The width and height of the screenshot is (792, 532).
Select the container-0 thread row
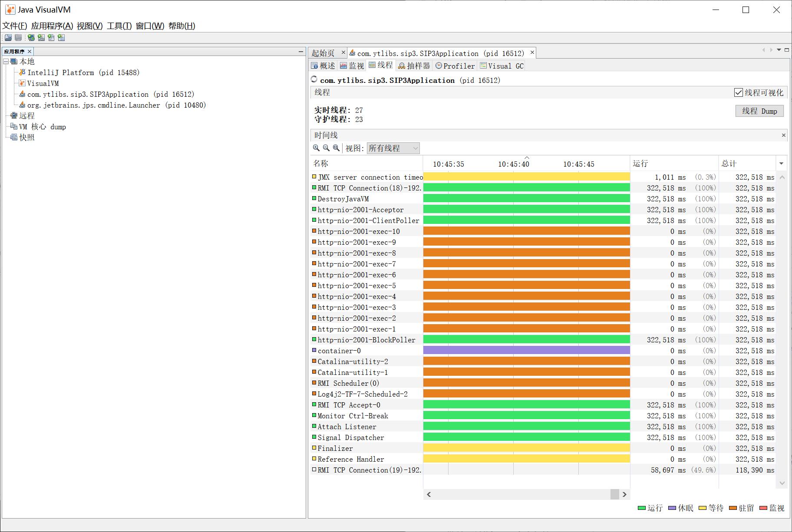(x=543, y=351)
